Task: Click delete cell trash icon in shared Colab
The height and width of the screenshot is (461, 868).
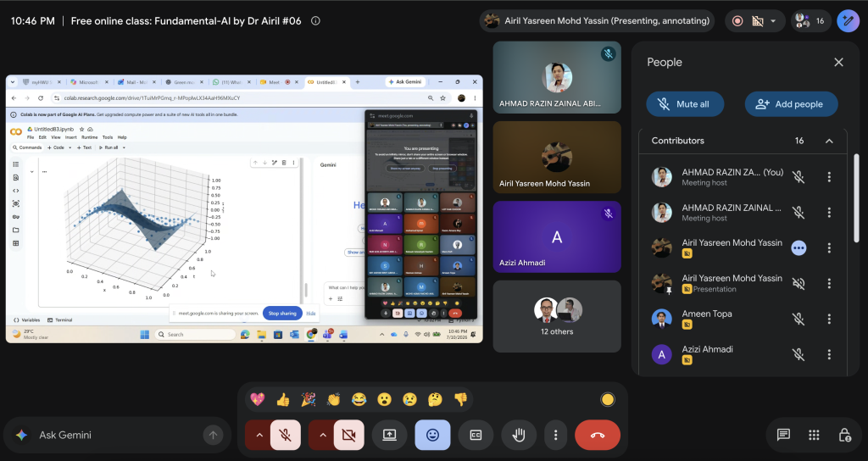Action: click(284, 163)
